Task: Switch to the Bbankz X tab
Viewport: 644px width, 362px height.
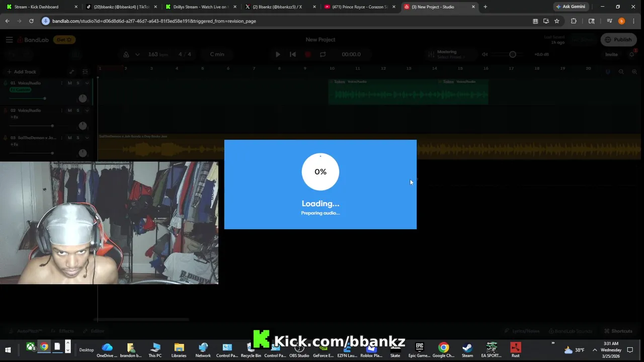Action: (279, 7)
